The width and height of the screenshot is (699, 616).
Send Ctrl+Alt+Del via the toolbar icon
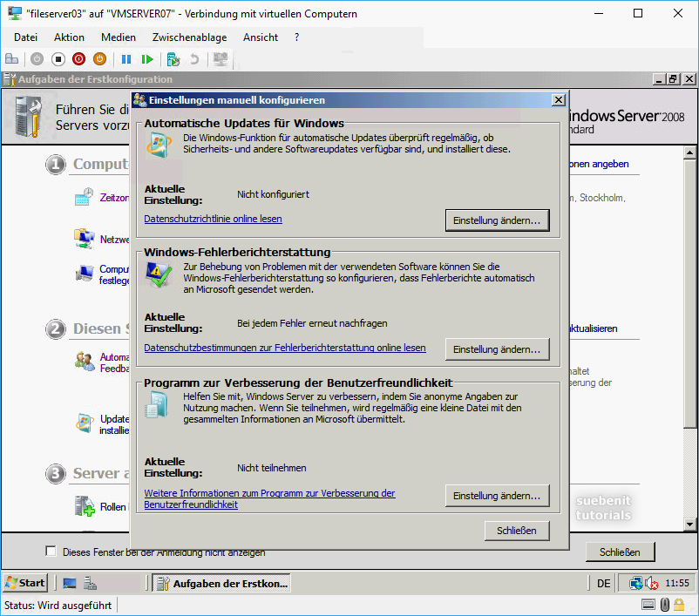tap(12, 59)
